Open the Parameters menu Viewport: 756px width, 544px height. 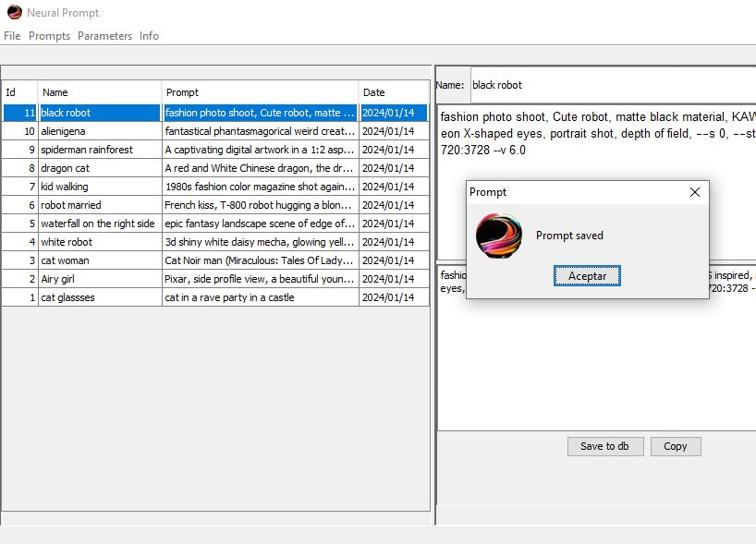104,36
